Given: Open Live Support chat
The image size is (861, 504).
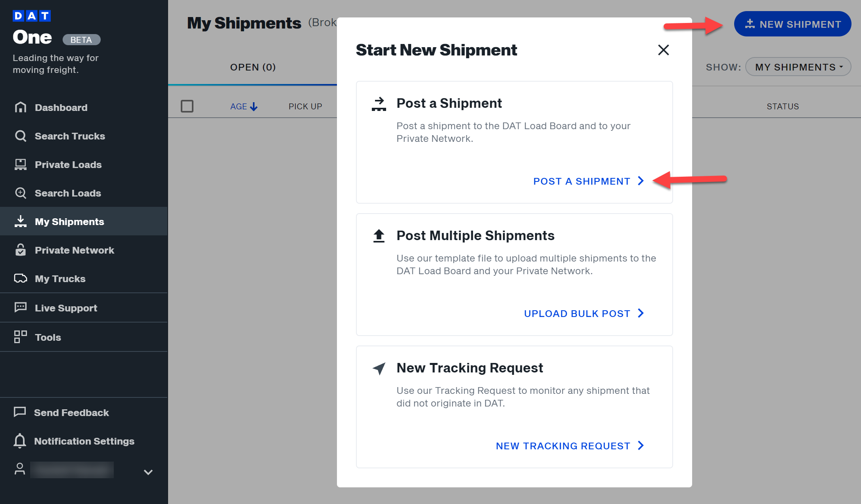Looking at the screenshot, I should 66,308.
